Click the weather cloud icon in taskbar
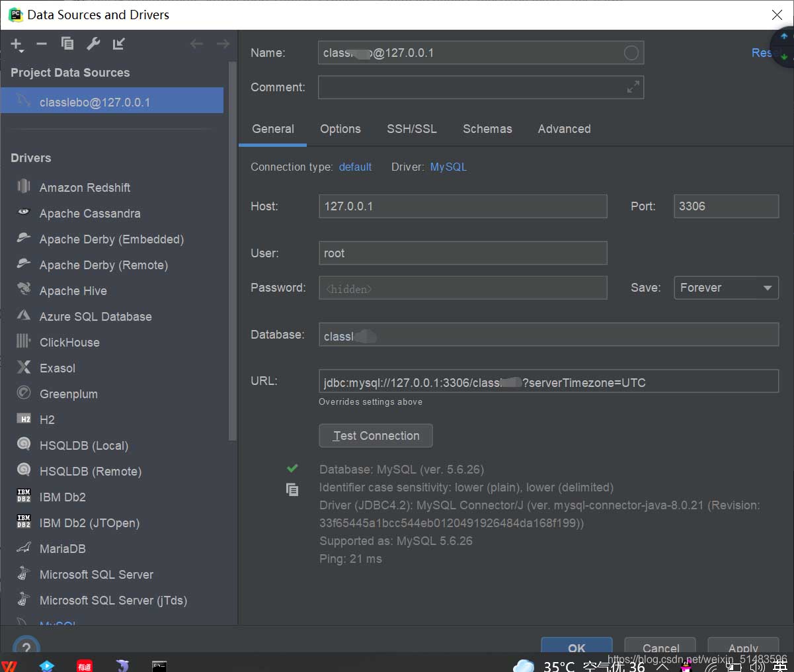This screenshot has height=672, width=794. [524, 665]
